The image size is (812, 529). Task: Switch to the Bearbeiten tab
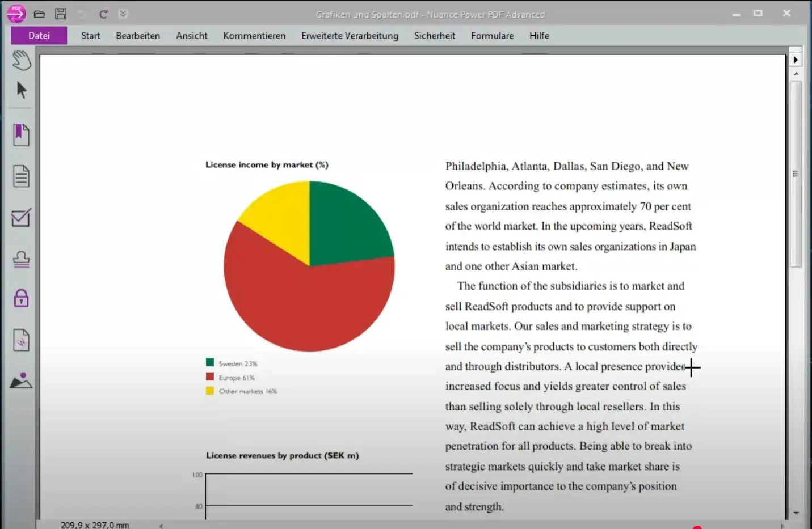[138, 36]
